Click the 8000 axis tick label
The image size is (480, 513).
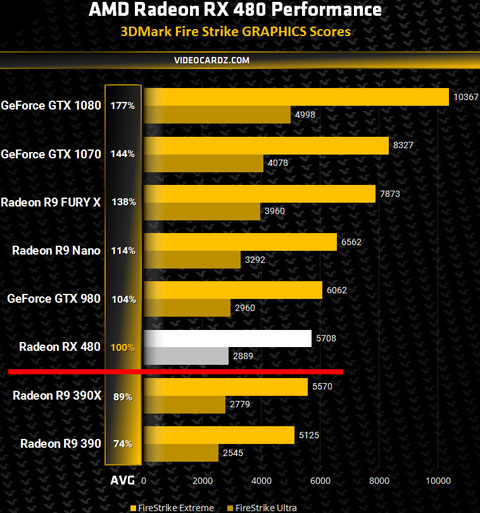[379, 481]
